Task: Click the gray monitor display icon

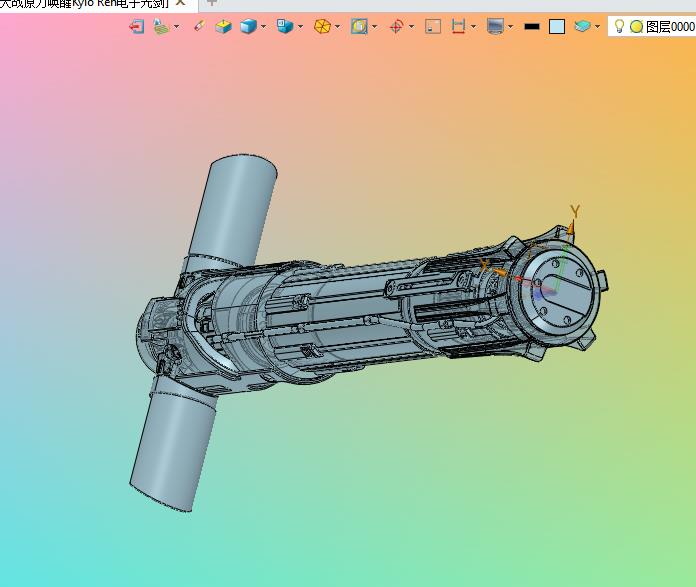Action: pyautogui.click(x=495, y=27)
